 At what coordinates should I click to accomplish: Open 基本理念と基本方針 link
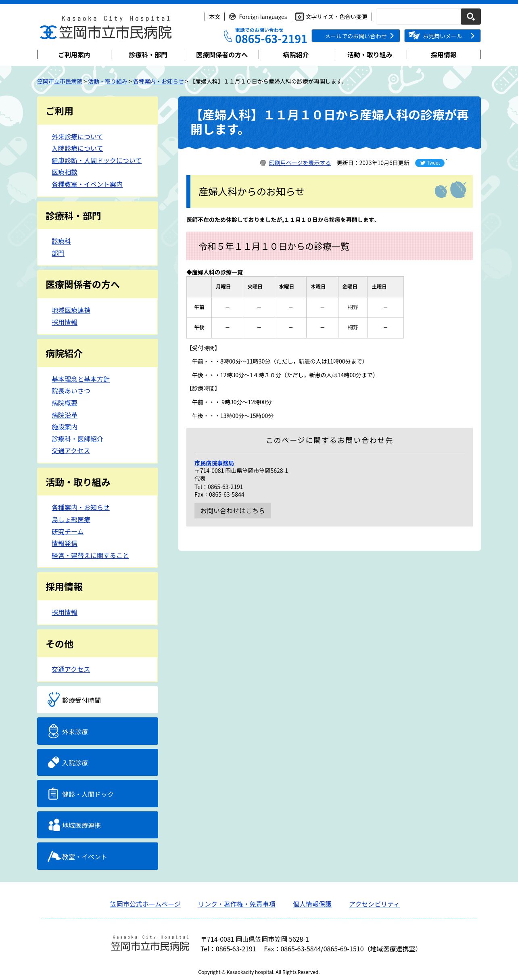pos(81,379)
